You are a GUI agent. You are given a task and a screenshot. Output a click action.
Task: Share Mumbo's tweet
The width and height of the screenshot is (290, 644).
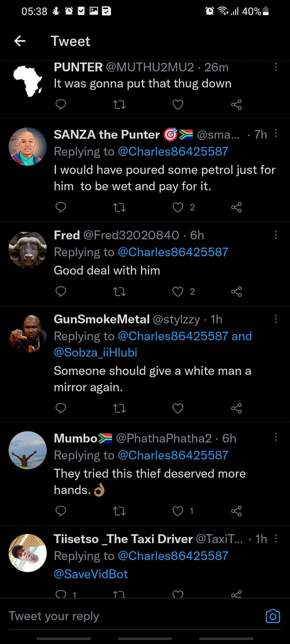coord(236,511)
